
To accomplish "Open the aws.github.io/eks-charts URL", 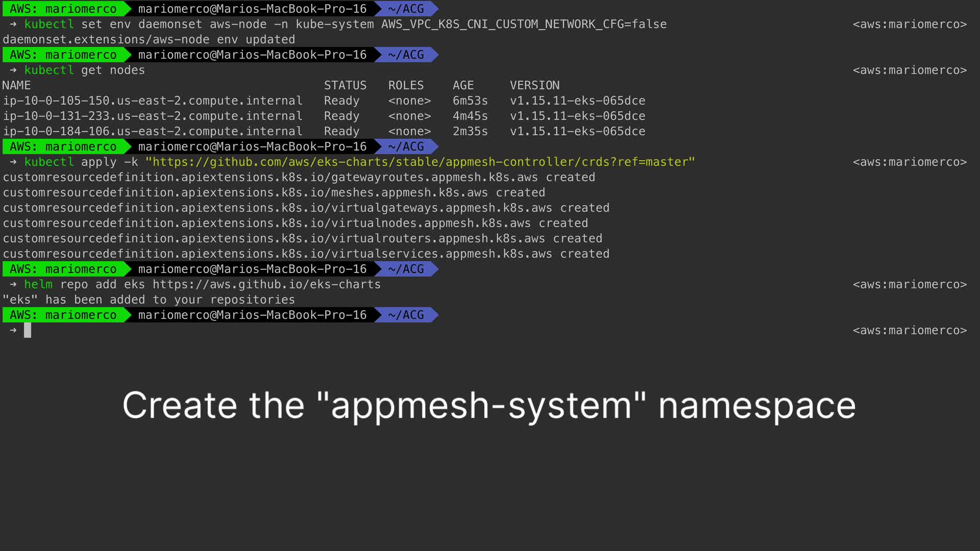I will 266,285.
